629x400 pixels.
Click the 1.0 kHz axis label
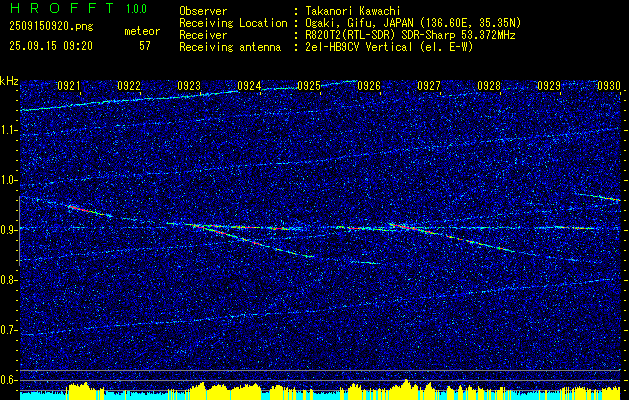point(8,180)
